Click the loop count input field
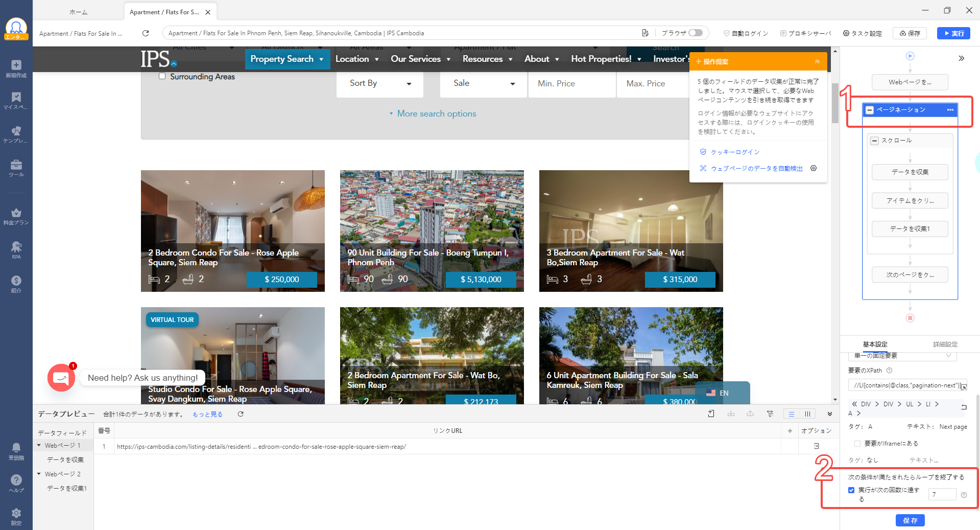Screen dimensions: 980x530 tap(942, 494)
